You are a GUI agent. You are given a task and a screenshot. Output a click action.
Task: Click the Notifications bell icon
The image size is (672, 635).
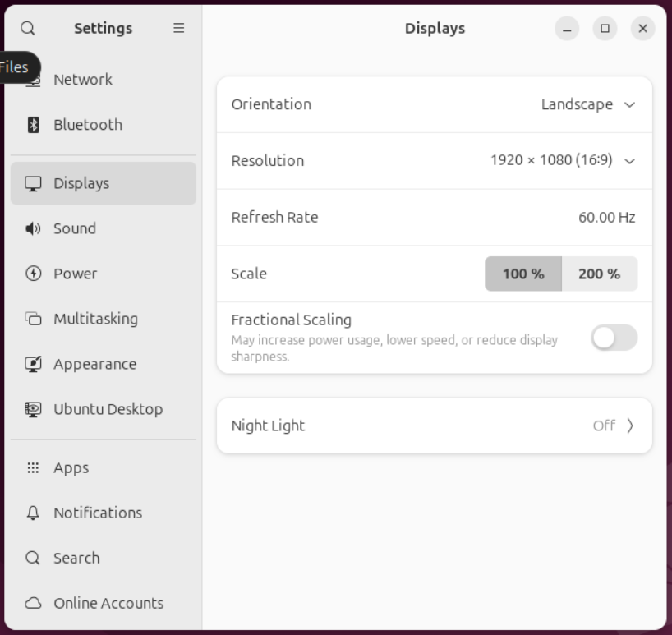coord(34,513)
